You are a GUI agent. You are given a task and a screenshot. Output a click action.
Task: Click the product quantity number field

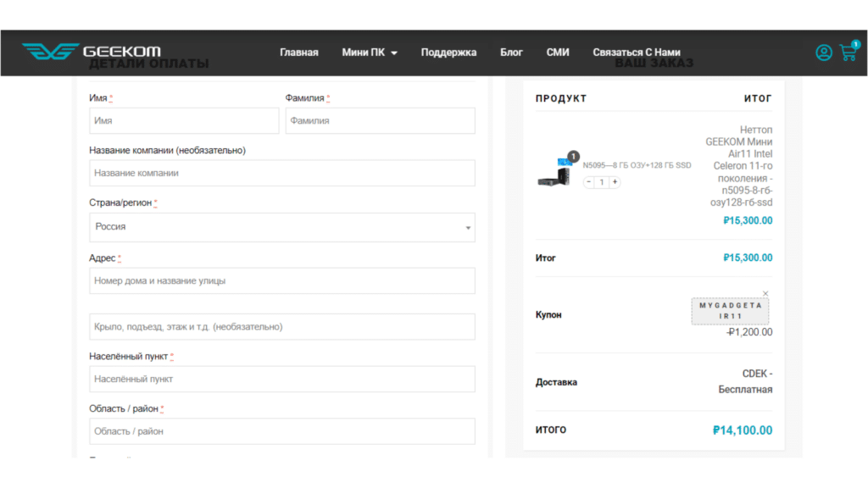coord(602,182)
